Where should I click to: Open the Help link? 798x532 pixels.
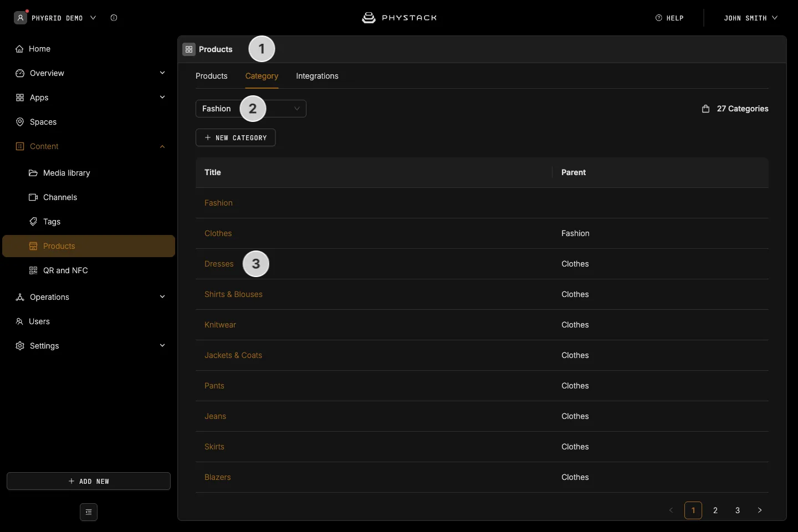(669, 18)
